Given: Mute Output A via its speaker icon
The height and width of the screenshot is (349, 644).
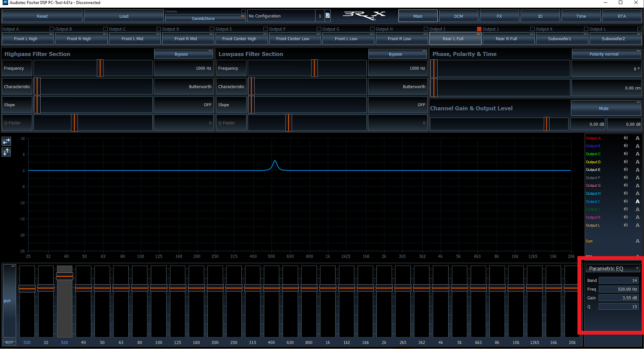Looking at the screenshot, I should point(625,138).
